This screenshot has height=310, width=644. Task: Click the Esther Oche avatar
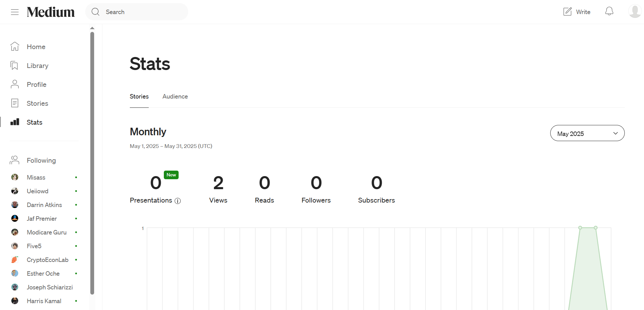point(15,273)
